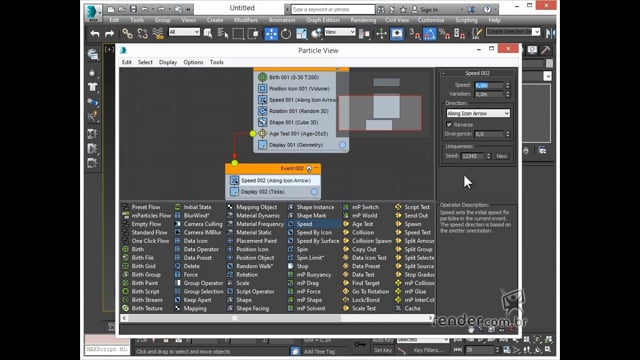Toggle Auto Key mode

[x=383, y=340]
